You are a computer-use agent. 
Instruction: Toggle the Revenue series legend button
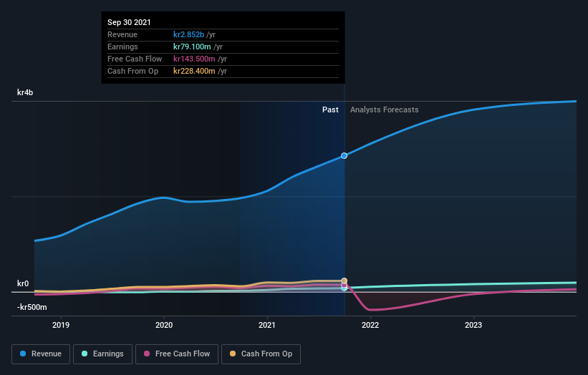pyautogui.click(x=41, y=354)
